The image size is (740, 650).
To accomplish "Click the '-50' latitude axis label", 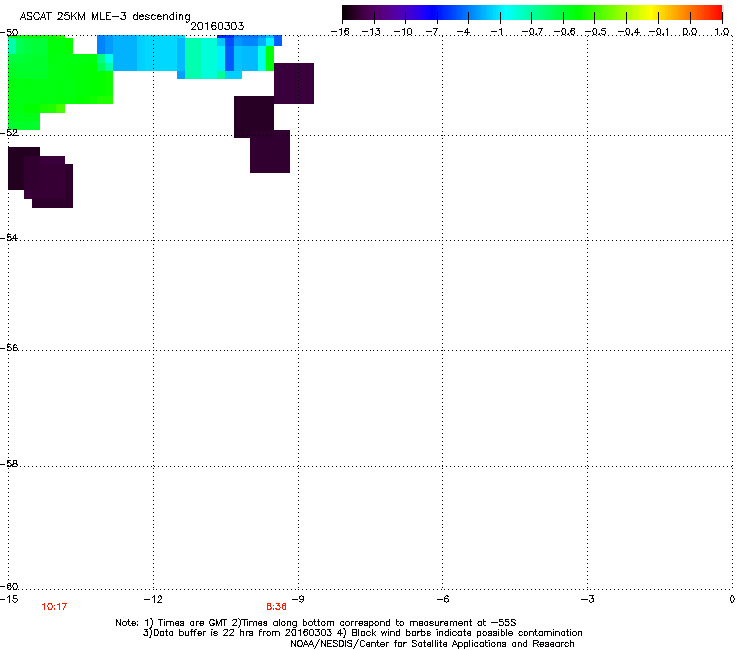I will (9, 33).
